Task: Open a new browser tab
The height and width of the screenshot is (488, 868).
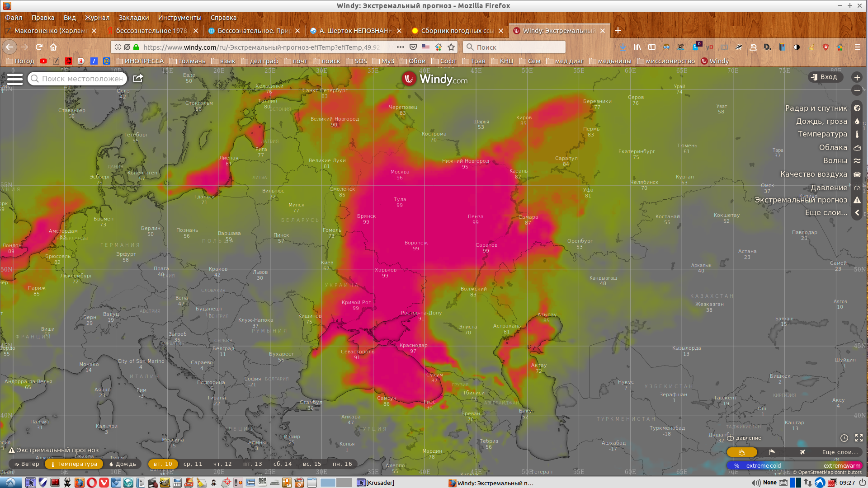Action: (618, 30)
